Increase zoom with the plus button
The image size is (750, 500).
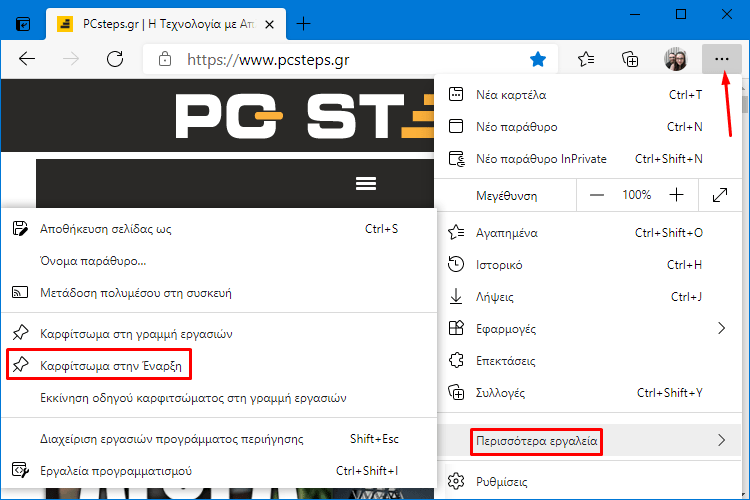[676, 195]
